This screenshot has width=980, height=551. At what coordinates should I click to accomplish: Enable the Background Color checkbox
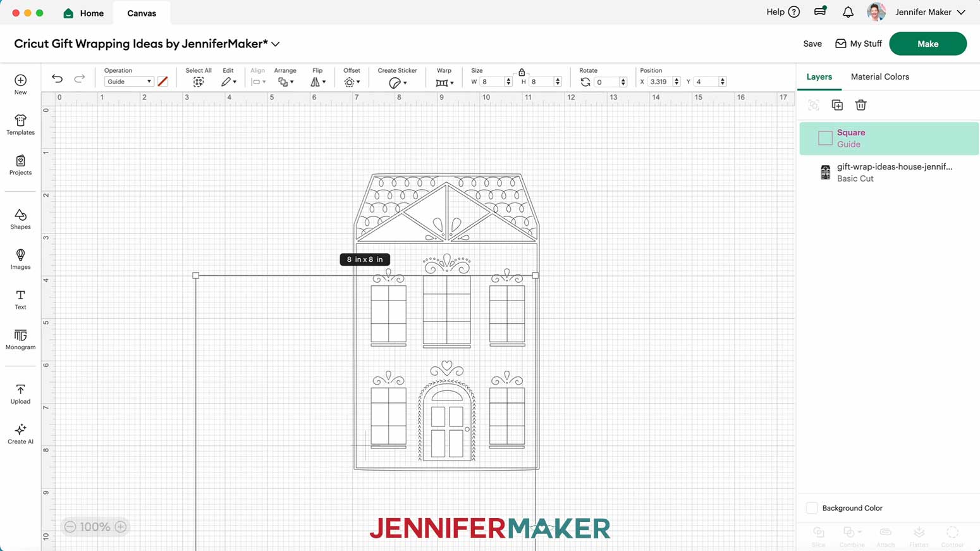(x=812, y=508)
